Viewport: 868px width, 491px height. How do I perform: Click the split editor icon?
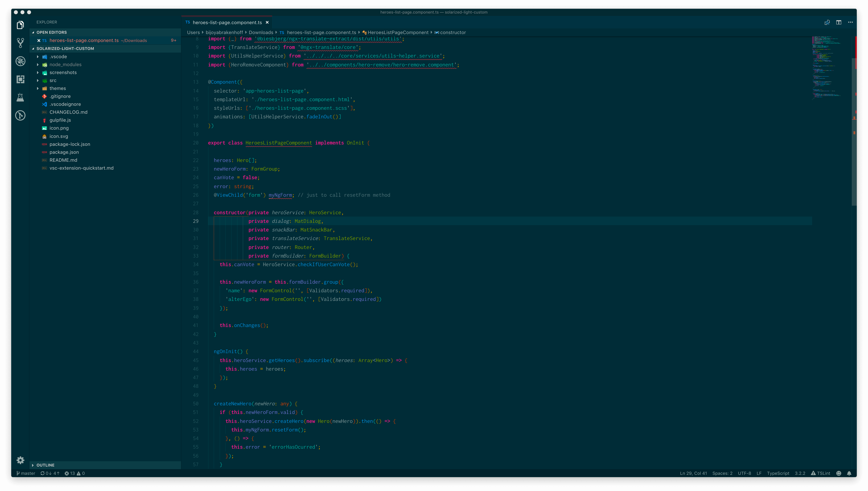click(x=839, y=22)
